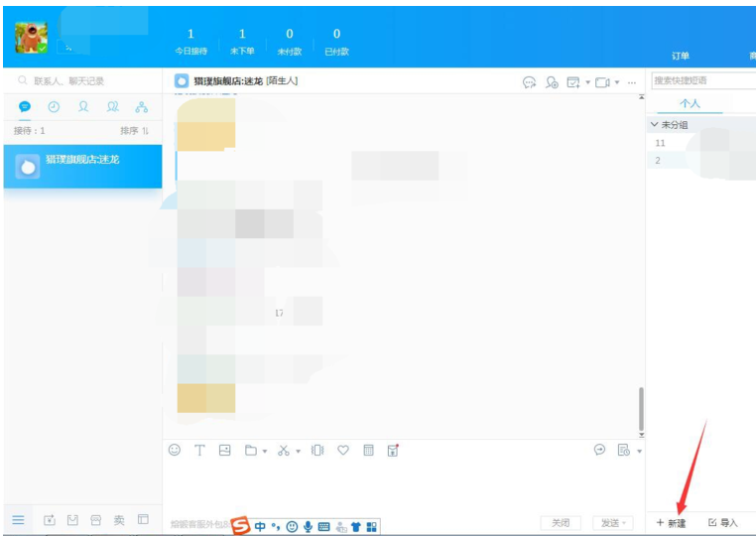Open Sogou soft keyboard icon
Viewport: 756px width, 536px height.
pyautogui.click(x=324, y=526)
